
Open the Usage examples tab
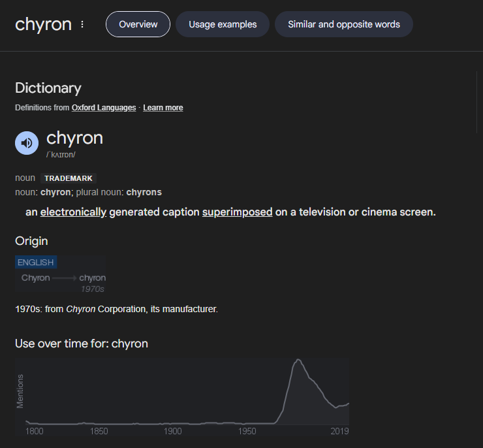[x=223, y=24]
